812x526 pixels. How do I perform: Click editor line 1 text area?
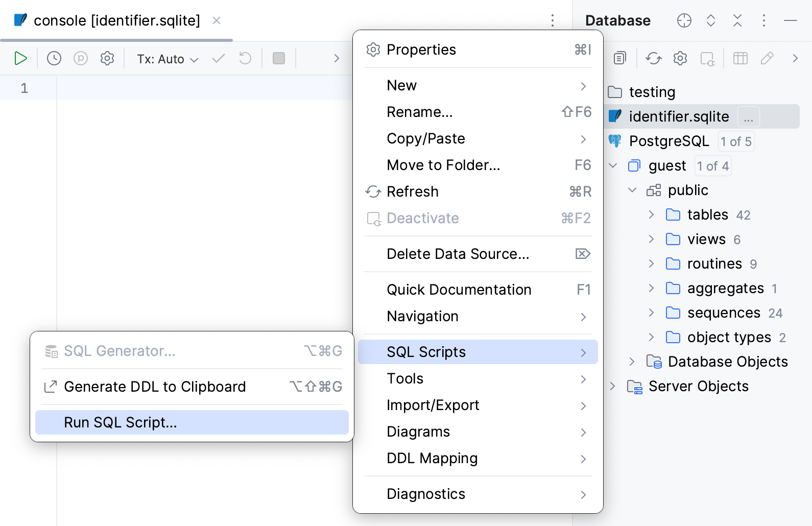coord(204,88)
